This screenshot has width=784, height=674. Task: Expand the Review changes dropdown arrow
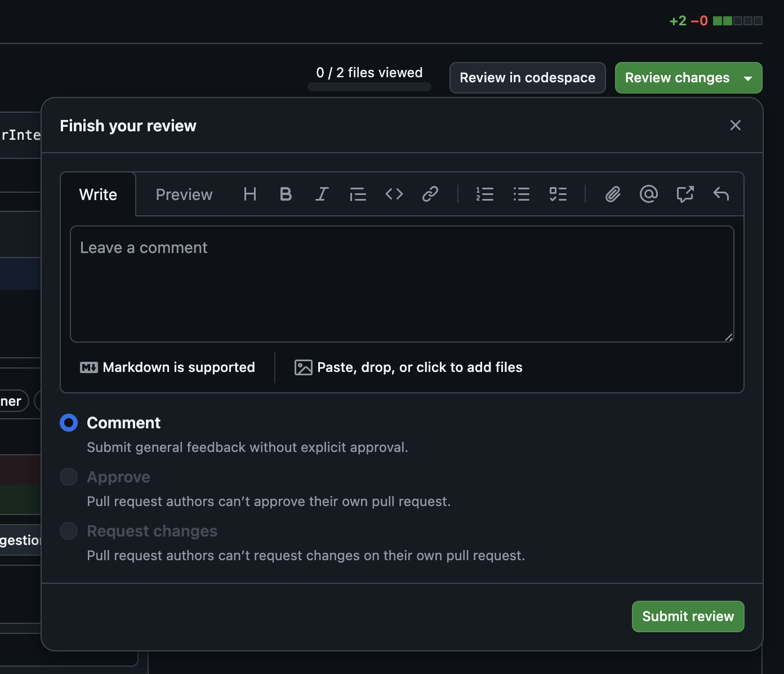pyautogui.click(x=748, y=78)
